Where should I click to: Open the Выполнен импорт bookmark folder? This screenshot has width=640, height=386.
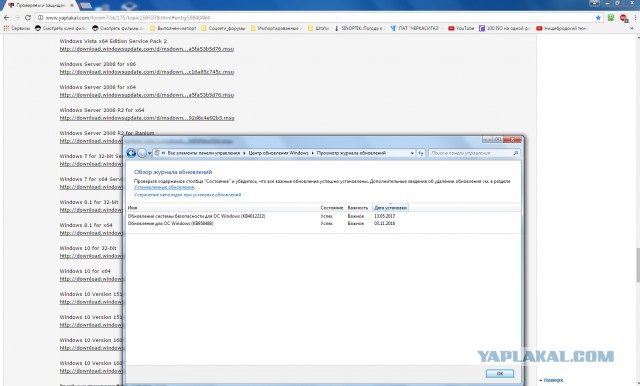click(173, 28)
